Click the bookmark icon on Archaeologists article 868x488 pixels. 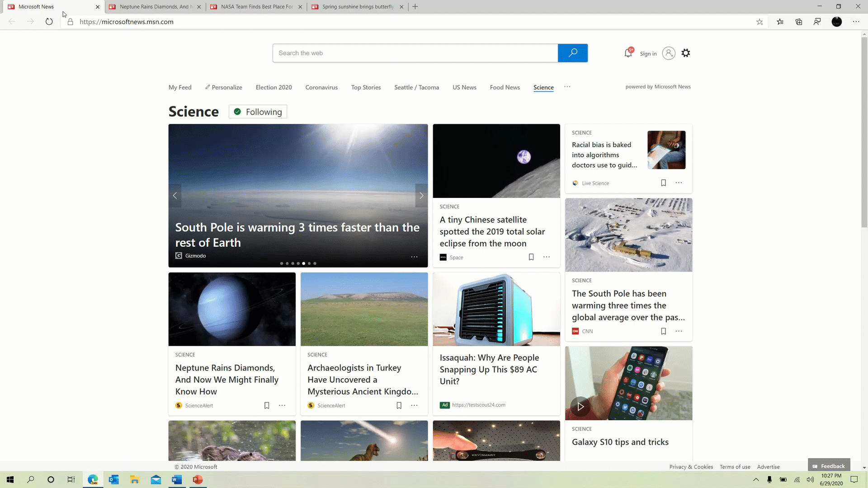399,405
